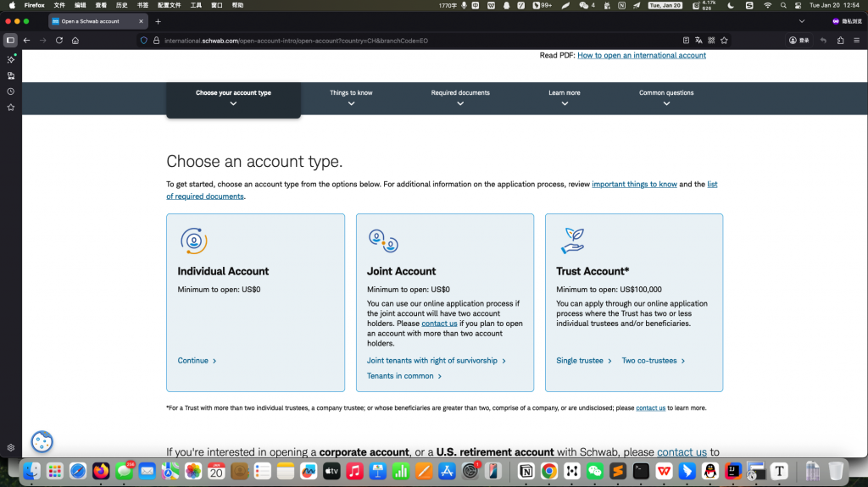Go to browser home via house icon
The image size is (868, 487).
click(x=75, y=41)
